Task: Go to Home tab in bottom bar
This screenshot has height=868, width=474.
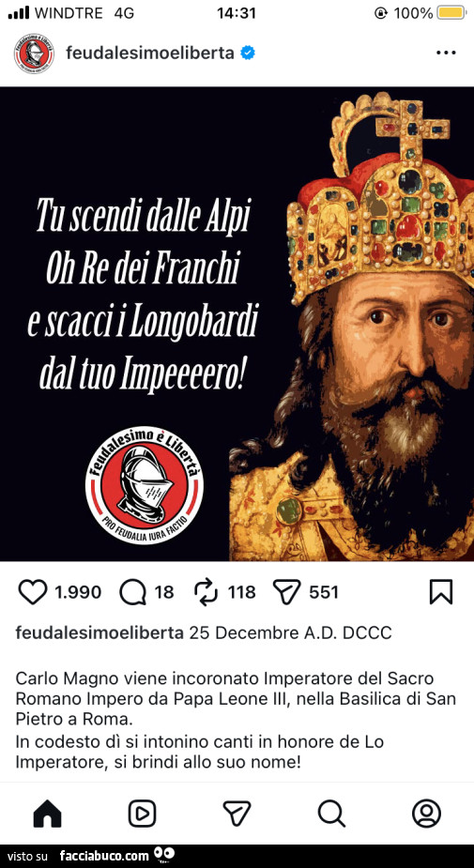Action: point(48,814)
